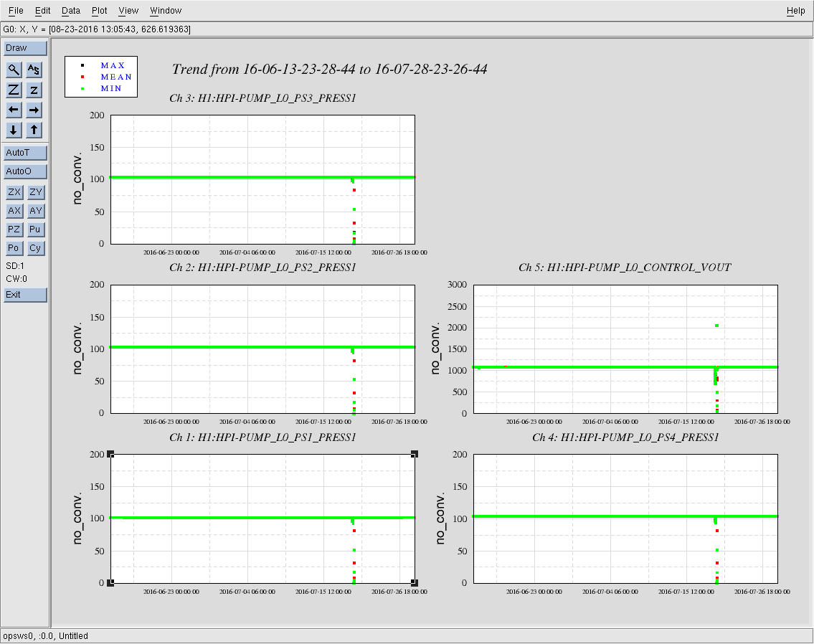The width and height of the screenshot is (814, 644).
Task: Click the small z zoom-out icon
Action: pyautogui.click(x=34, y=90)
